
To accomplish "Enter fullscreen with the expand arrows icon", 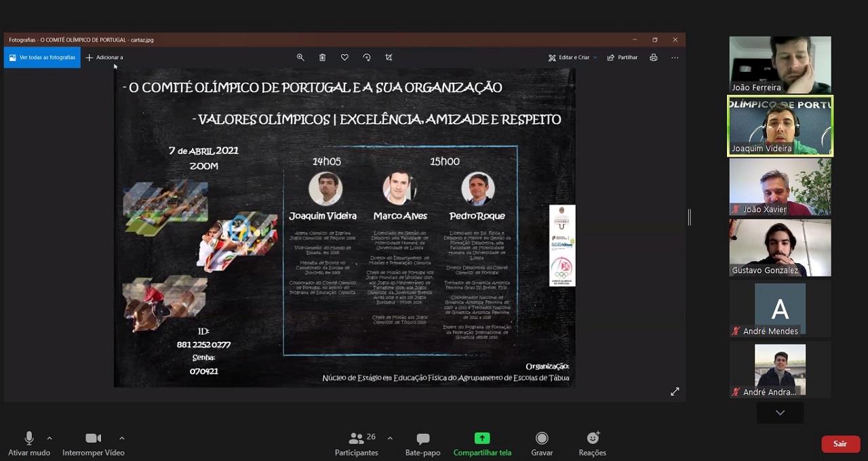I will 675,392.
